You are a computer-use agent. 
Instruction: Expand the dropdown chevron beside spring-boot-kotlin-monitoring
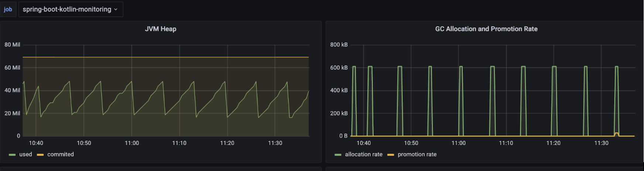pos(116,10)
